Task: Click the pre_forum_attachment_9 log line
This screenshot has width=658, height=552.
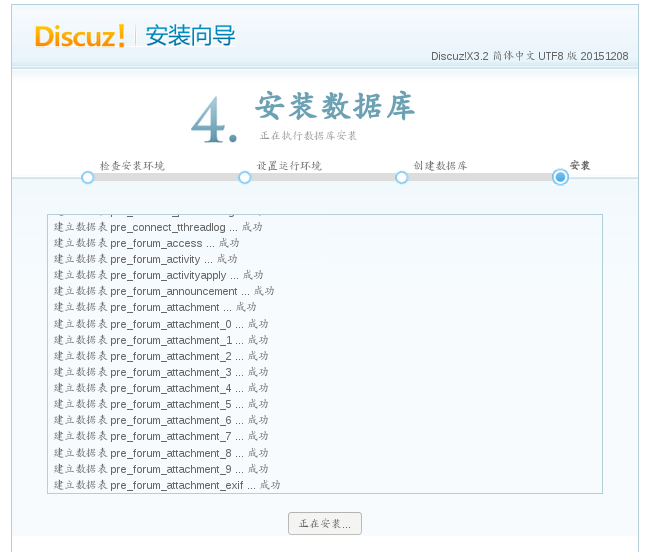Action: point(161,469)
